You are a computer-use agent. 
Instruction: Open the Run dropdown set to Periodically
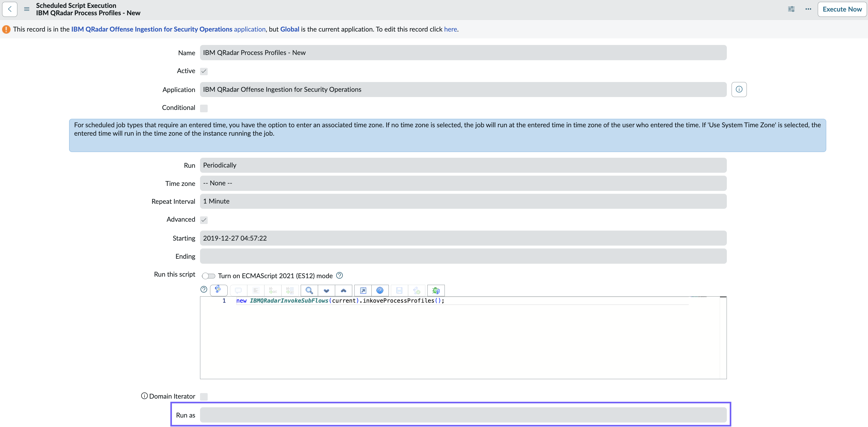(463, 165)
